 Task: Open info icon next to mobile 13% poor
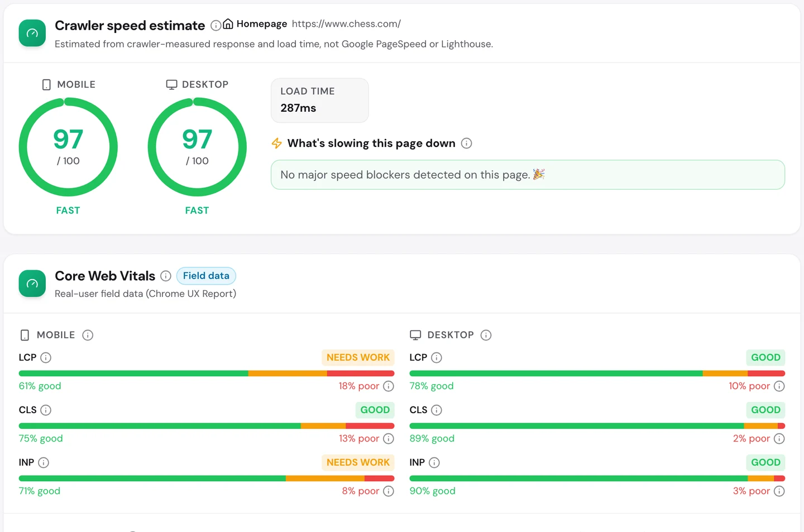tap(389, 439)
